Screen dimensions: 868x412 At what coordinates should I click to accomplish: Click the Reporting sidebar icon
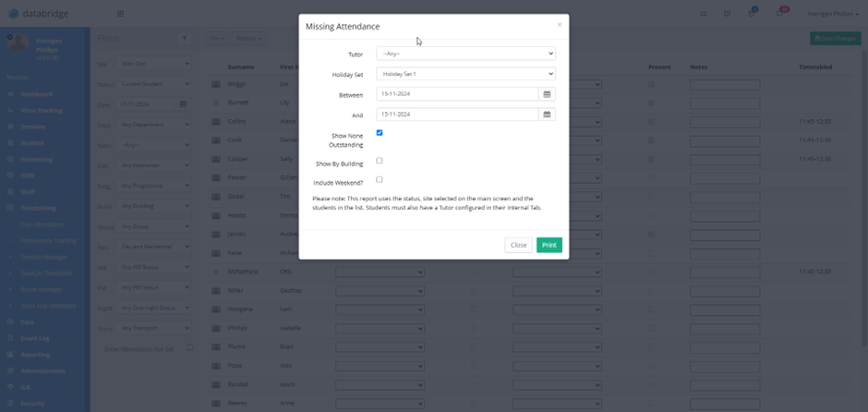(x=10, y=355)
